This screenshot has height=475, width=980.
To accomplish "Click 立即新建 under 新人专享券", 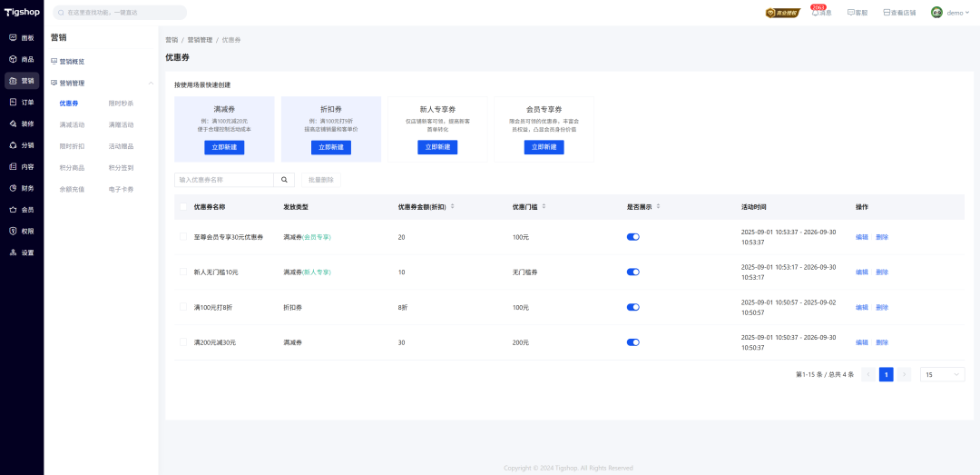I will click(437, 147).
